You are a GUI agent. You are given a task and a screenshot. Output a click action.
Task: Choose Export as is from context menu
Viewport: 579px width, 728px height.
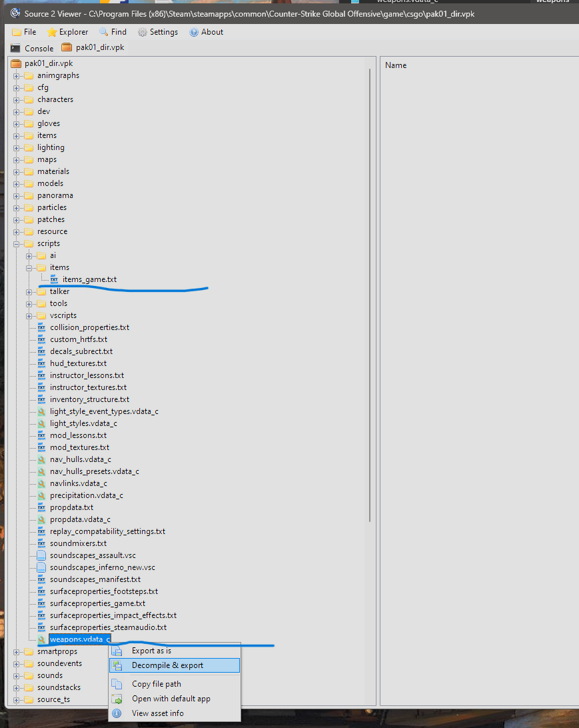click(175, 651)
